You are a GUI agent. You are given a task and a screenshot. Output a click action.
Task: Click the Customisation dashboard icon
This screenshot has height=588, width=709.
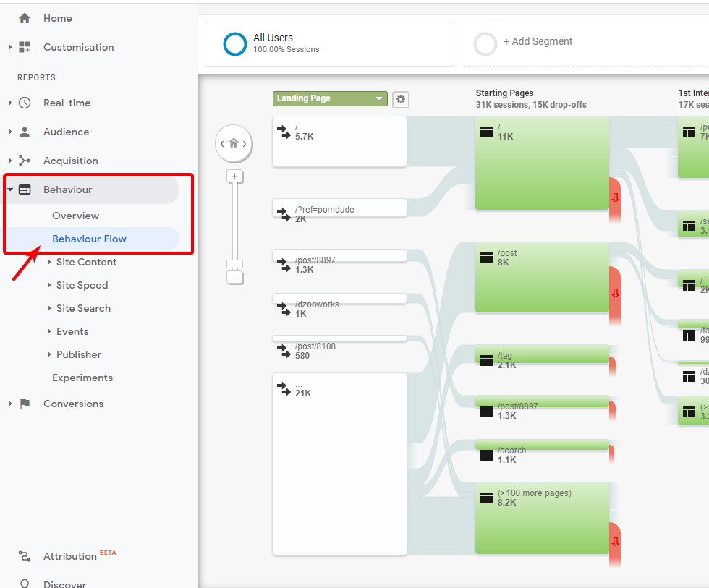(25, 47)
